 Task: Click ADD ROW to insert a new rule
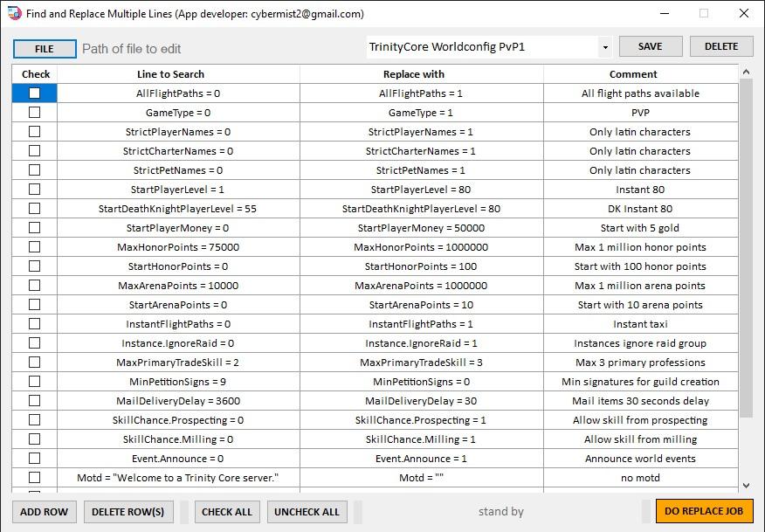[44, 511]
